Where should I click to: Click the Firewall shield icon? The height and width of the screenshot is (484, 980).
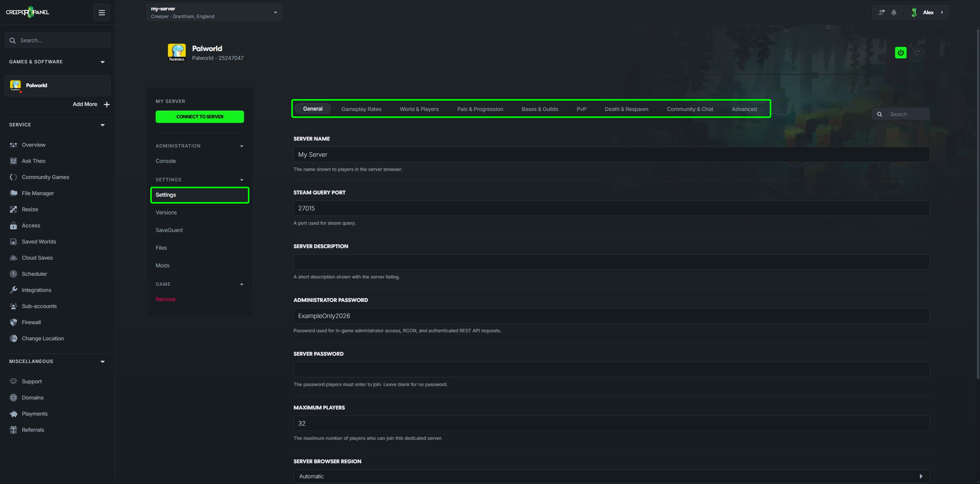13,322
